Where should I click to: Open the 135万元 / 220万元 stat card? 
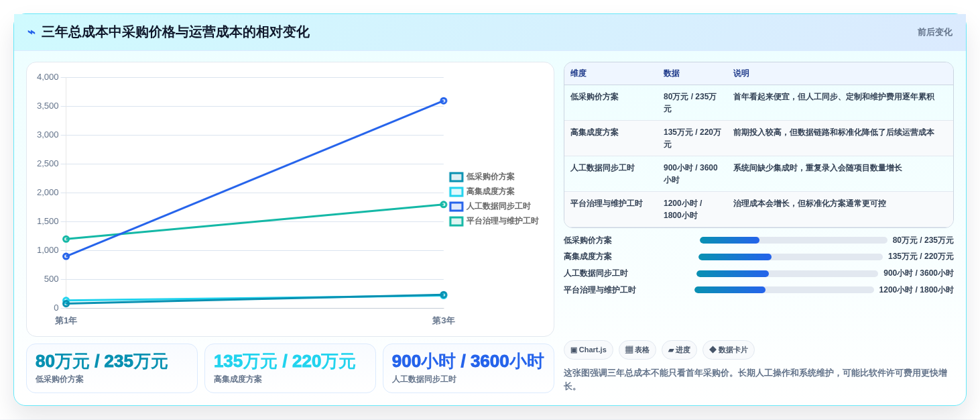(x=290, y=368)
